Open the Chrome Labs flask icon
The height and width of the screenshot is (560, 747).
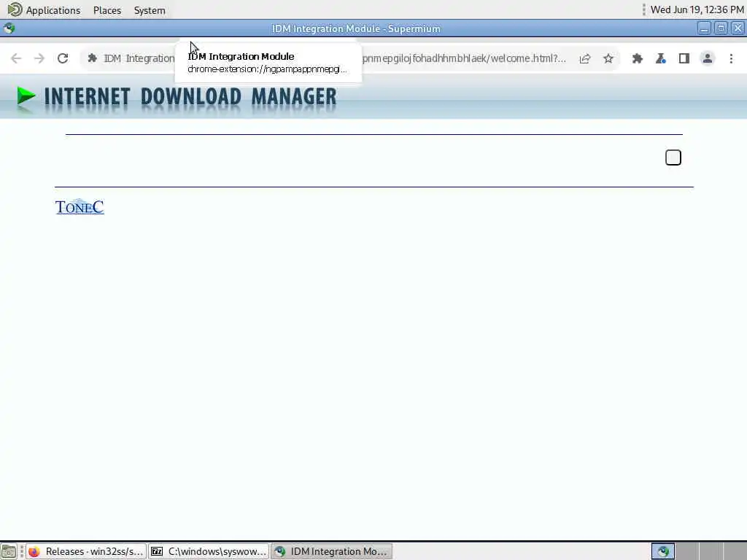(x=661, y=58)
